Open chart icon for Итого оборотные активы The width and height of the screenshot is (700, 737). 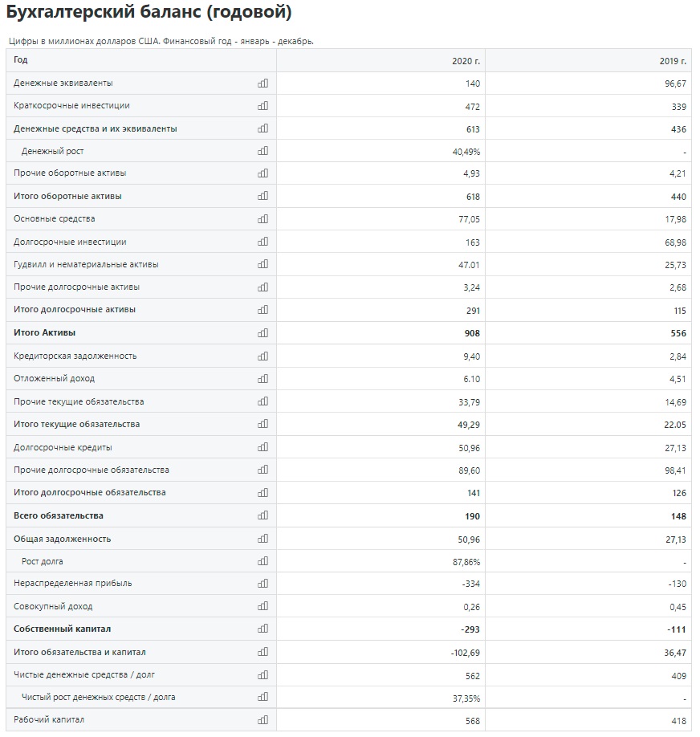pos(262,196)
